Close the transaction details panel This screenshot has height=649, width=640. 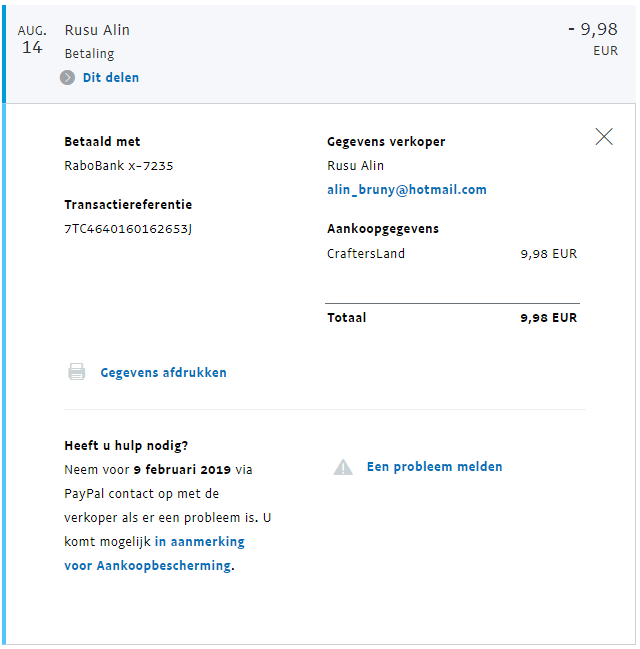pos(604,137)
